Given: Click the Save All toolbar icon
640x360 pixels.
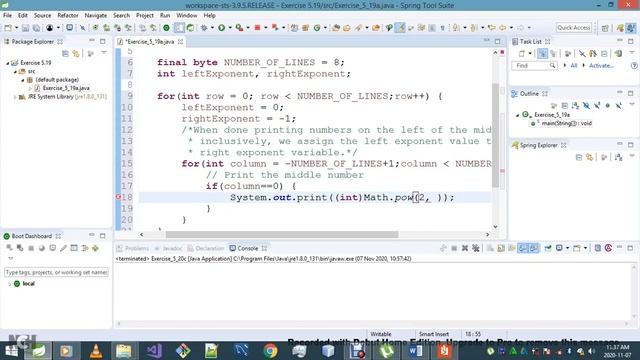Looking at the screenshot, I should coord(36,28).
